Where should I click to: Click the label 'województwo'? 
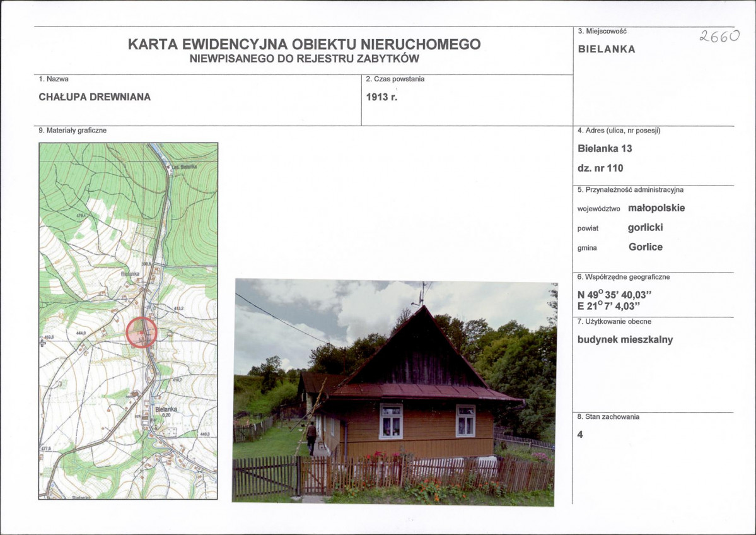point(599,209)
